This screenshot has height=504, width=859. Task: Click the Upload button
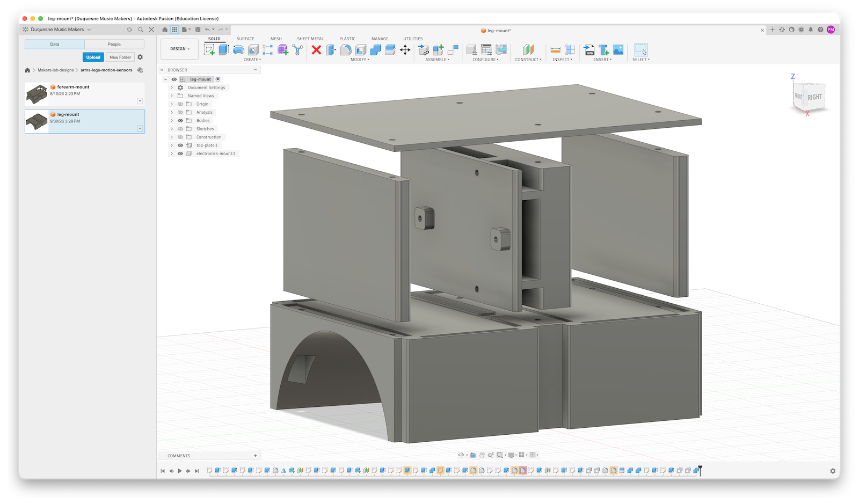click(93, 57)
